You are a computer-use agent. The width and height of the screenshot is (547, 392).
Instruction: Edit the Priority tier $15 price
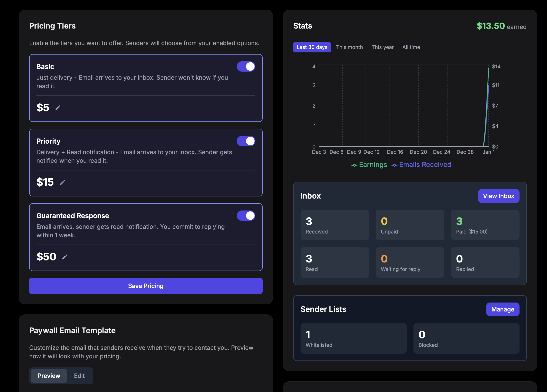coord(63,182)
